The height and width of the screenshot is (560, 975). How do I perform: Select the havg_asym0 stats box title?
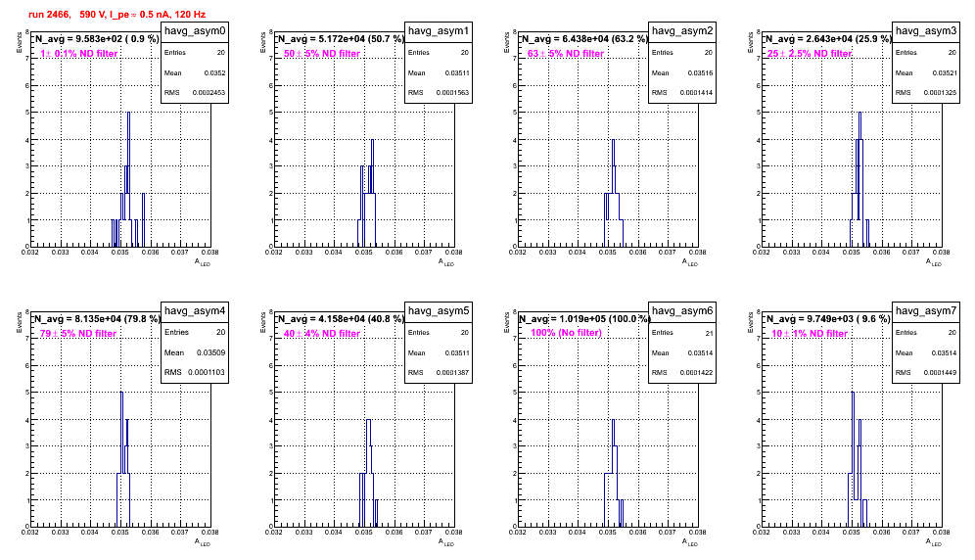(195, 31)
